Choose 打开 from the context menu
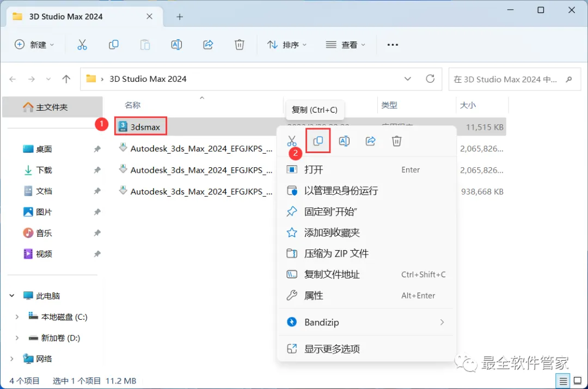 pos(366,169)
